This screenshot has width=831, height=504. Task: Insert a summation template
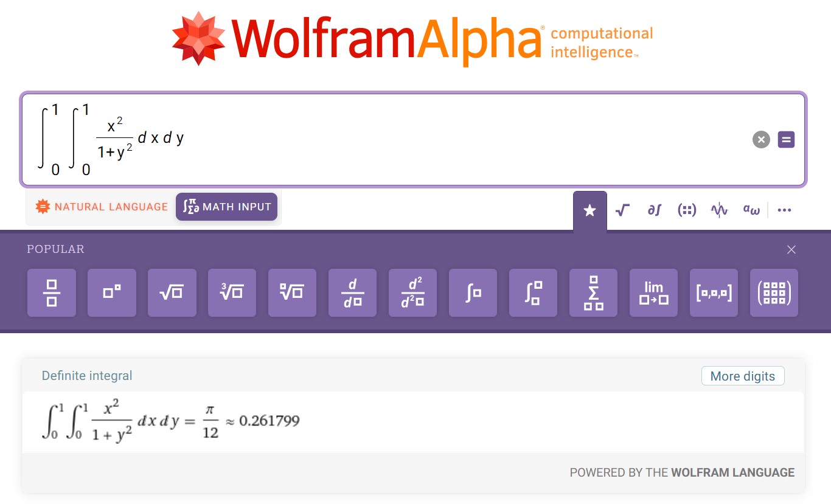click(x=594, y=293)
